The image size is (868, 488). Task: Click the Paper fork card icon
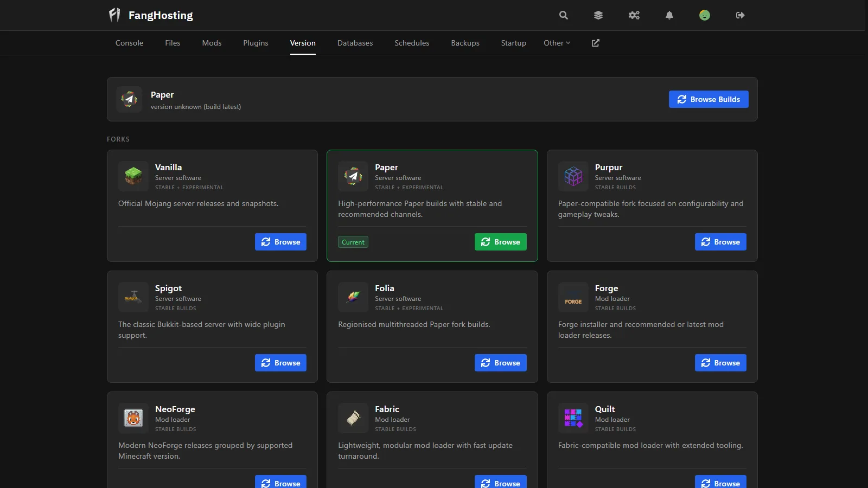[x=353, y=176]
